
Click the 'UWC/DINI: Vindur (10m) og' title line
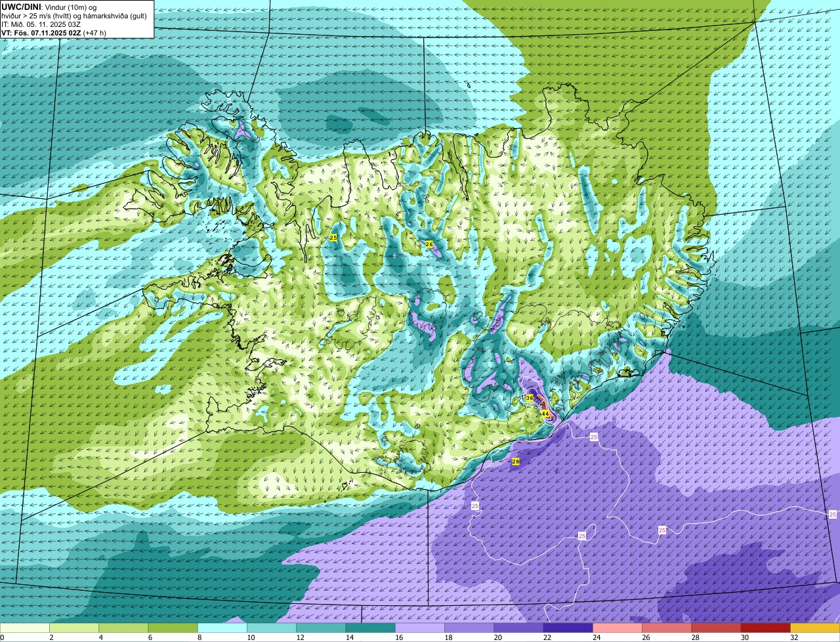pyautogui.click(x=49, y=7)
